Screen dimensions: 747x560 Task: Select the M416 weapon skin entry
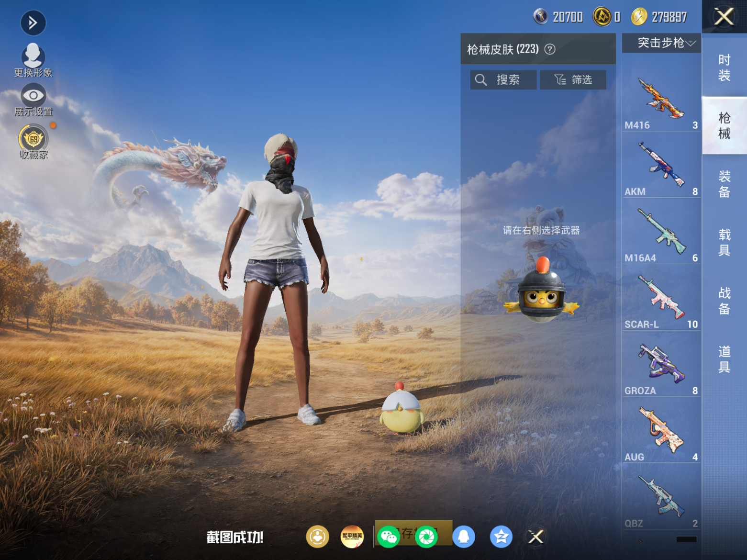click(x=661, y=99)
